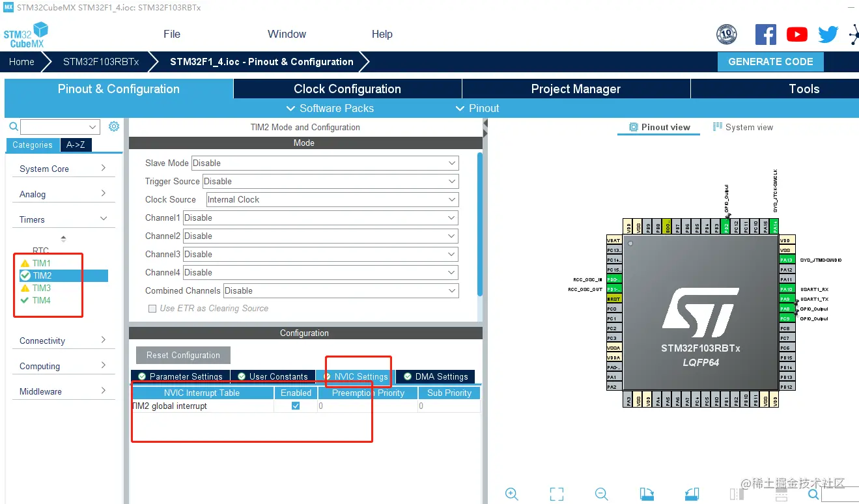Image resolution: width=859 pixels, height=504 pixels.
Task: Switch to Tools tab
Action: click(x=775, y=89)
